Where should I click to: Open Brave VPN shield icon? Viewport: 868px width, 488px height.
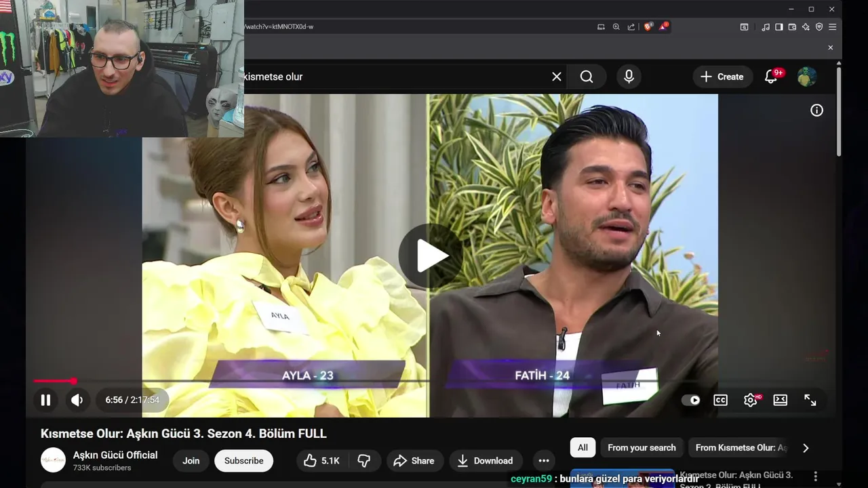click(x=819, y=26)
